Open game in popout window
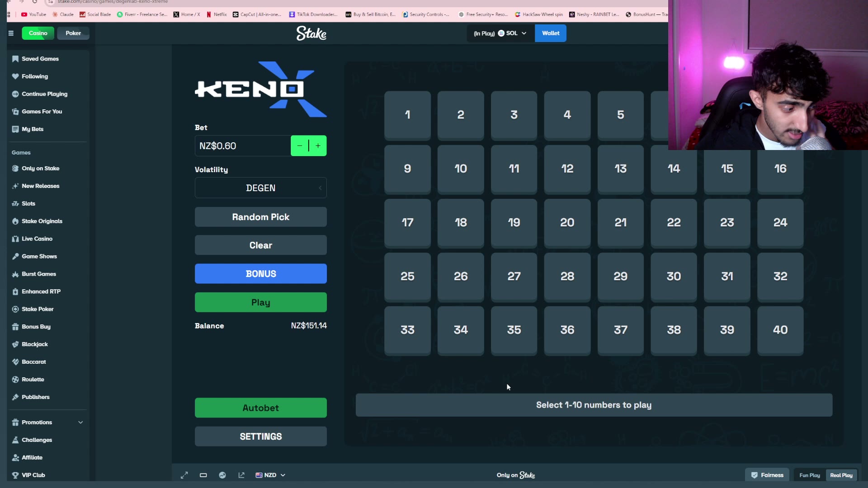868x488 pixels. pyautogui.click(x=241, y=475)
